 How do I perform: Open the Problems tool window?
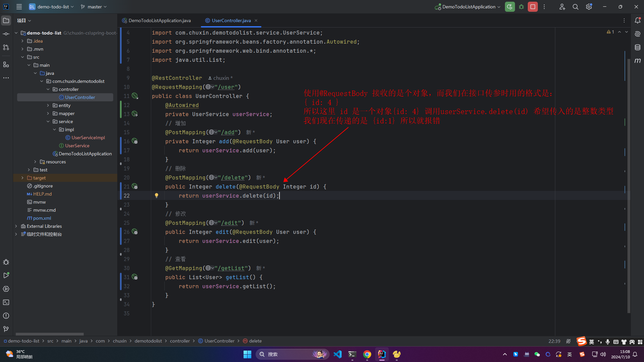click(6, 316)
